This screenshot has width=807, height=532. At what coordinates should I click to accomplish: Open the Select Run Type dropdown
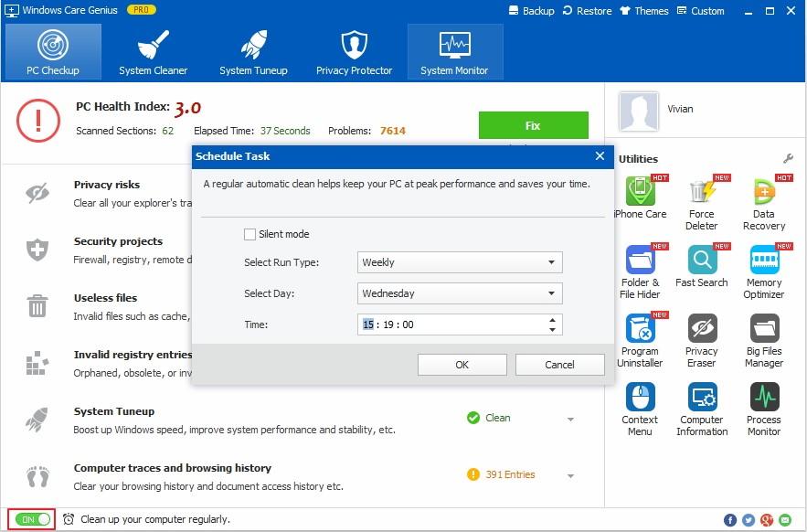[460, 262]
